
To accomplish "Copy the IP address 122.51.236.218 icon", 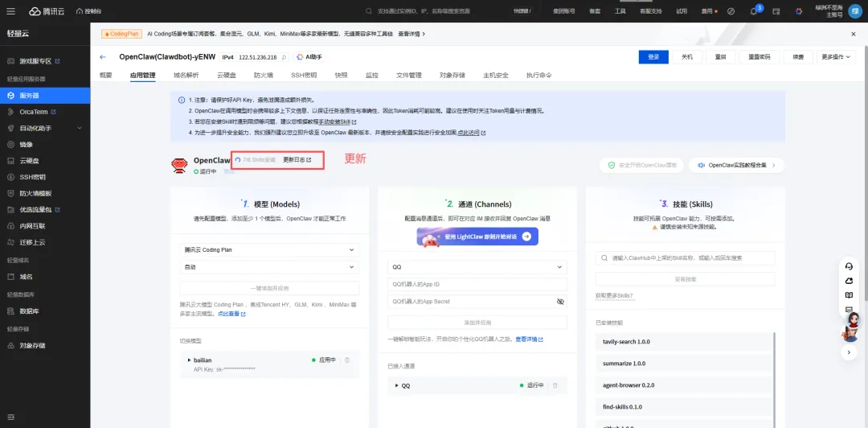I will point(284,57).
